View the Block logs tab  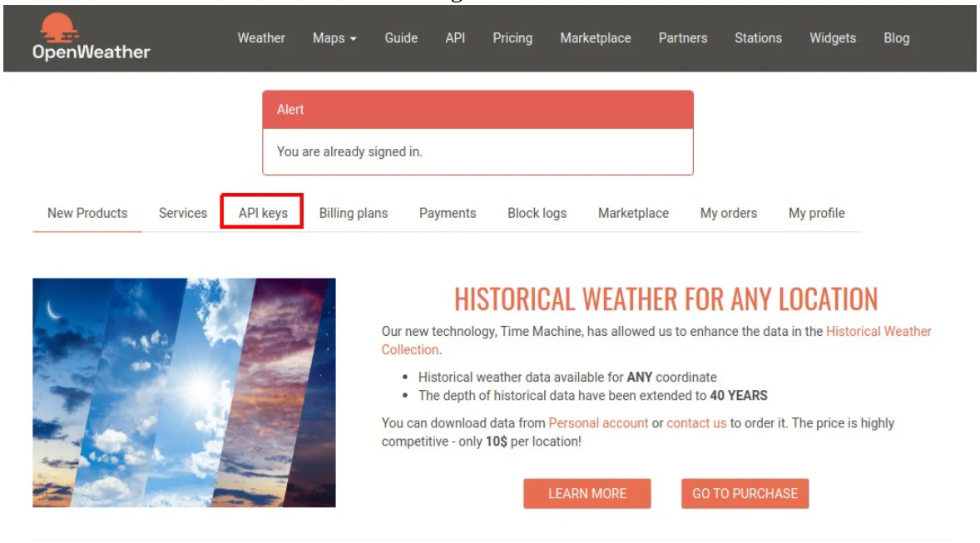point(537,213)
